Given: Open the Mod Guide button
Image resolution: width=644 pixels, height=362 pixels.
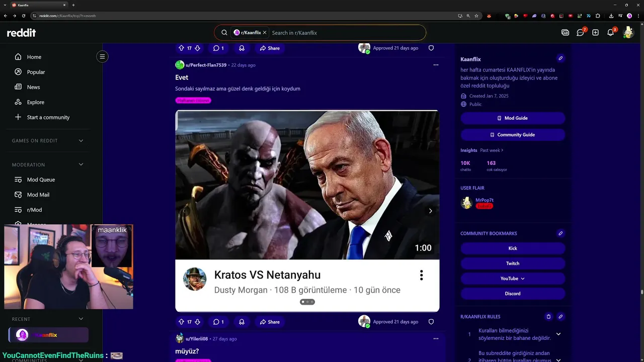Looking at the screenshot, I should click(x=513, y=118).
